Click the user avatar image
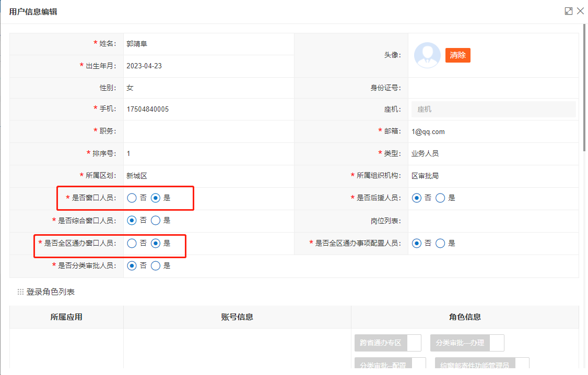 427,55
